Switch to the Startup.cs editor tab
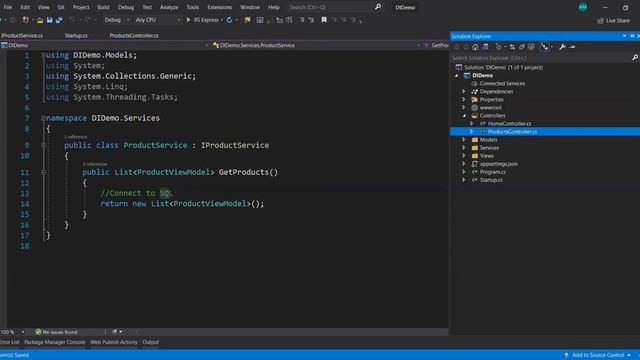Viewport: 640px width, 360px height. click(76, 36)
